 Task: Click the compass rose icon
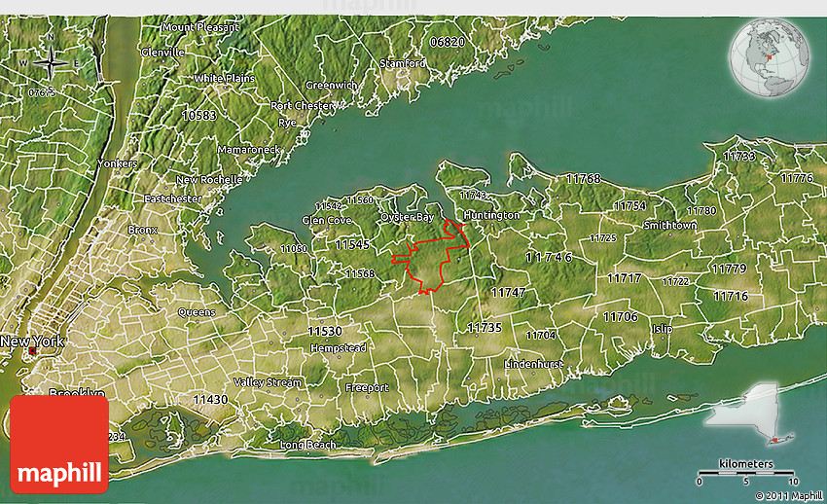pos(50,64)
